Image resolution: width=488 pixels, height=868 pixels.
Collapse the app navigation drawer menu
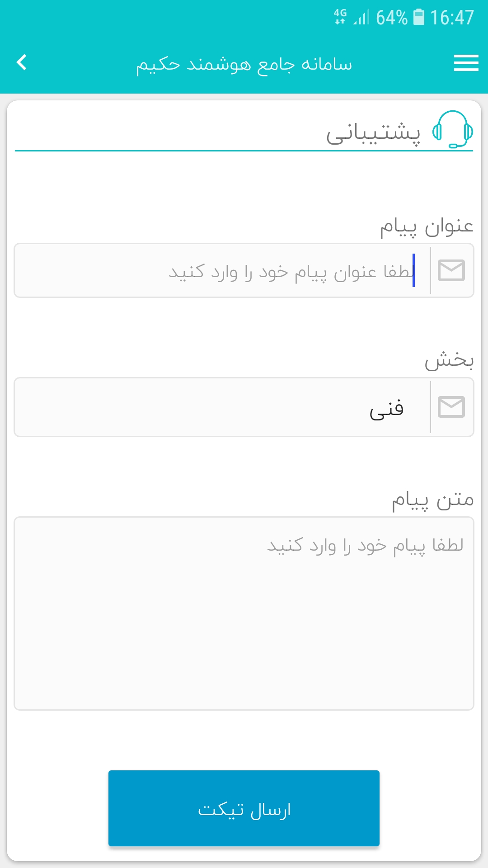[466, 63]
